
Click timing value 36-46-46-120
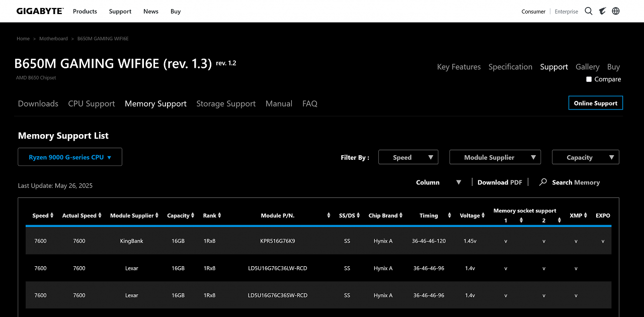click(429, 241)
